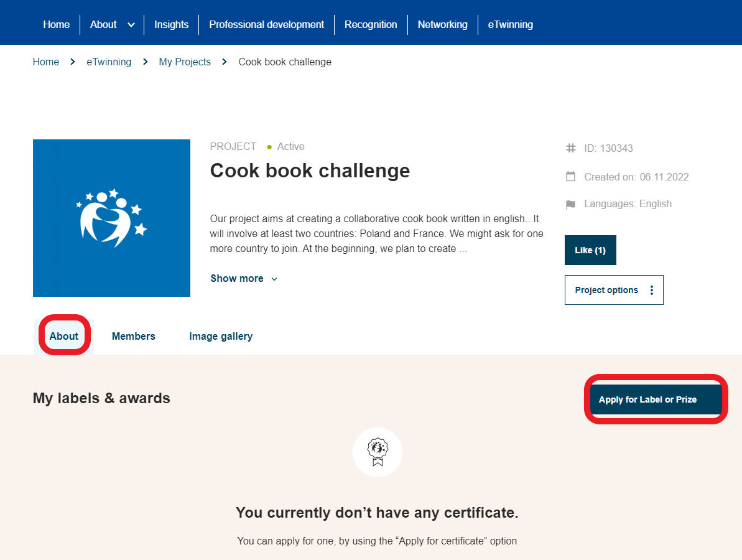
Task: Go to Professional development menu
Action: coord(266,25)
